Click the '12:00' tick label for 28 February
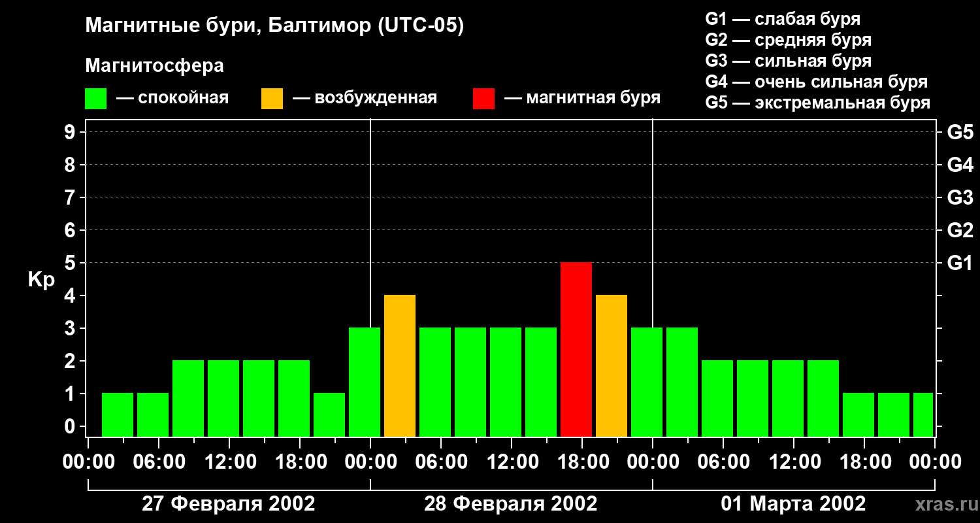The width and height of the screenshot is (980, 523). tap(512, 462)
